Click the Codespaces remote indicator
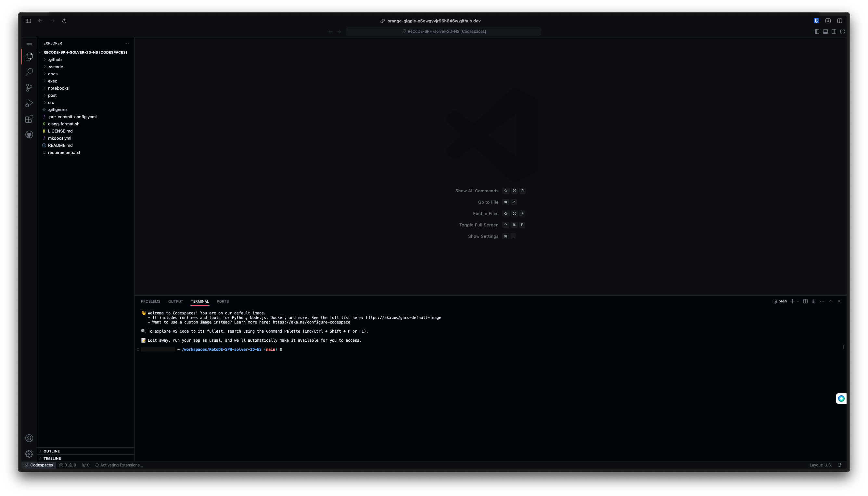868x496 pixels. [39, 465]
